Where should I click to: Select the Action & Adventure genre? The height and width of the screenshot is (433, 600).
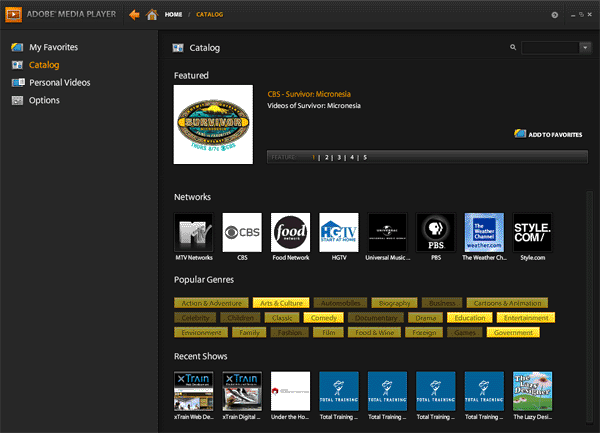[x=211, y=303]
